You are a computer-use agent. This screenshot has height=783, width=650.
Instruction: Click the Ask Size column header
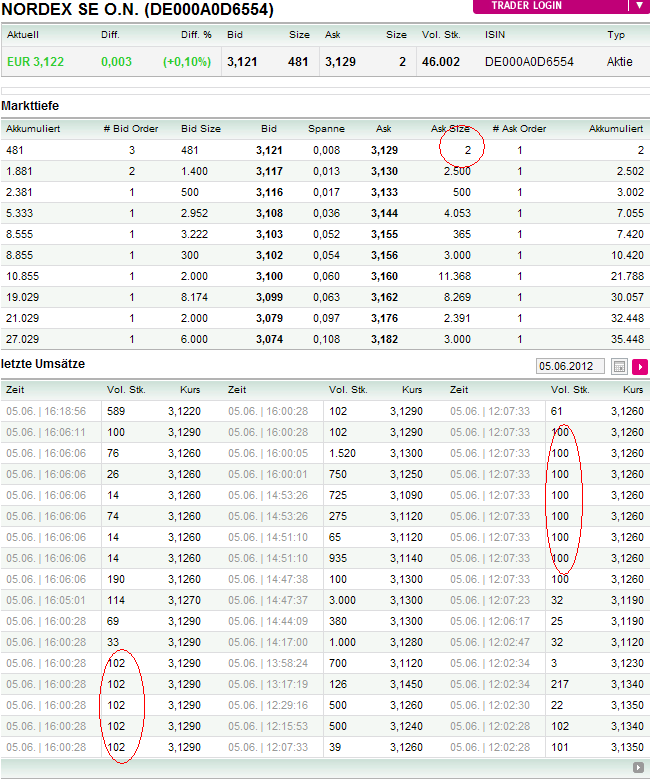450,129
